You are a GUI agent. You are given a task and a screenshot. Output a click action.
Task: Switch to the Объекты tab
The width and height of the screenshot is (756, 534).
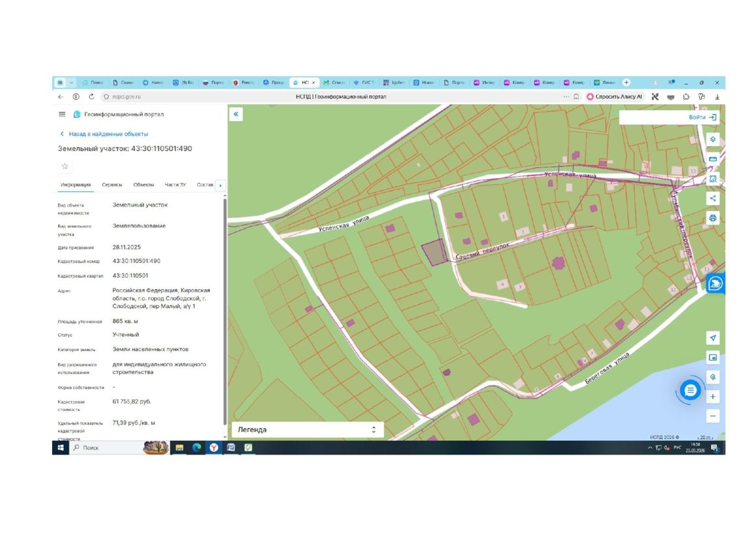(x=143, y=185)
